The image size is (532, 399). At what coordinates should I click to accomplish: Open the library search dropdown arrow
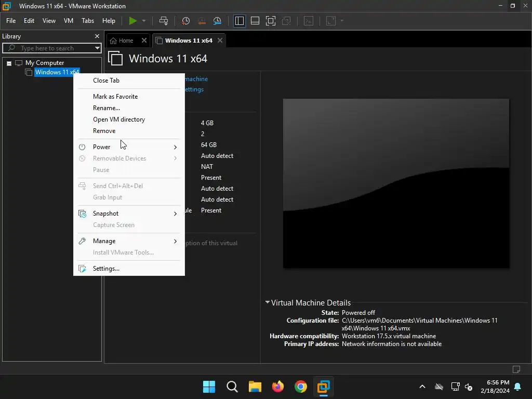pyautogui.click(x=97, y=48)
